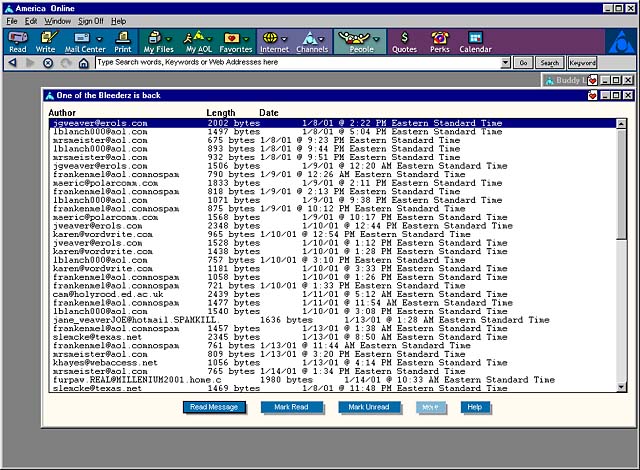Click the Go button
Viewport: 640px width, 470px height.
coord(523,63)
